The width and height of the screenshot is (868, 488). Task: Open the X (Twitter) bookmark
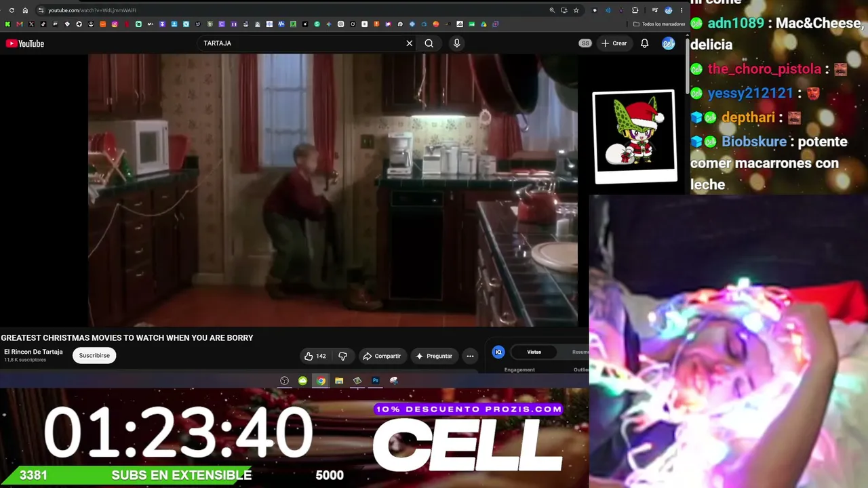point(31,24)
